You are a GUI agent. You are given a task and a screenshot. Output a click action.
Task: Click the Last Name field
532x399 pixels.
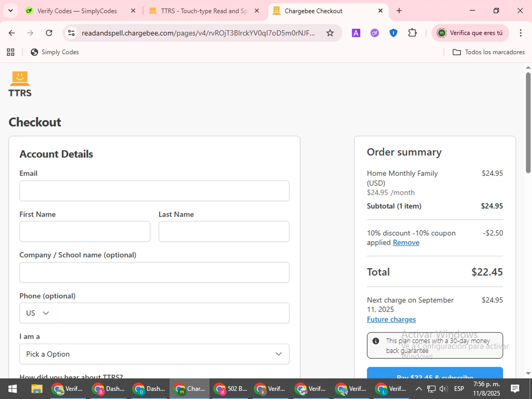tap(224, 231)
